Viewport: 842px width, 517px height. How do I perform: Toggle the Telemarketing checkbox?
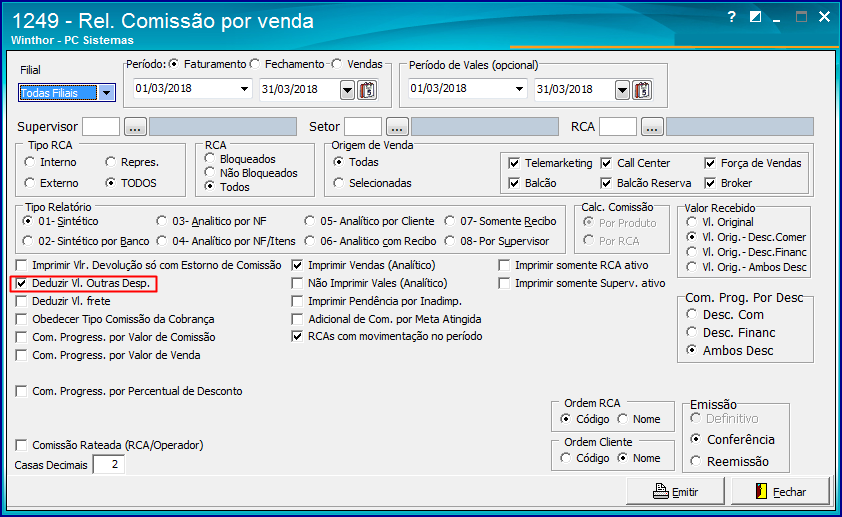point(514,163)
